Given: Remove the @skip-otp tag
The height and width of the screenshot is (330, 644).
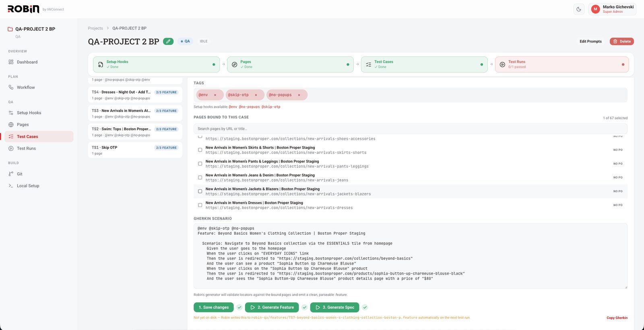Looking at the screenshot, I should click(x=256, y=95).
